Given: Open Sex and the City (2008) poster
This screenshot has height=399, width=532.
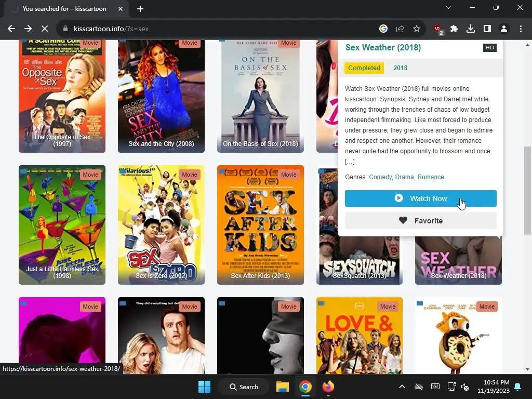Looking at the screenshot, I should (161, 96).
